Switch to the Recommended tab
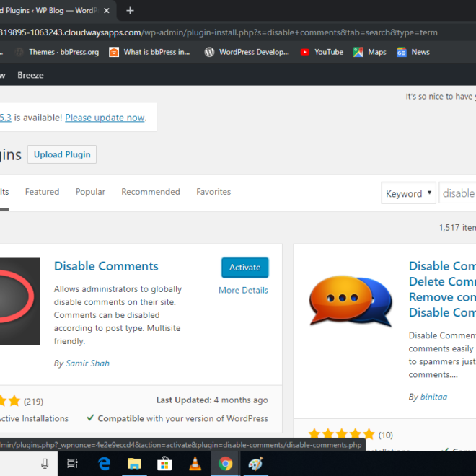This screenshot has width=476, height=476. [x=151, y=192]
